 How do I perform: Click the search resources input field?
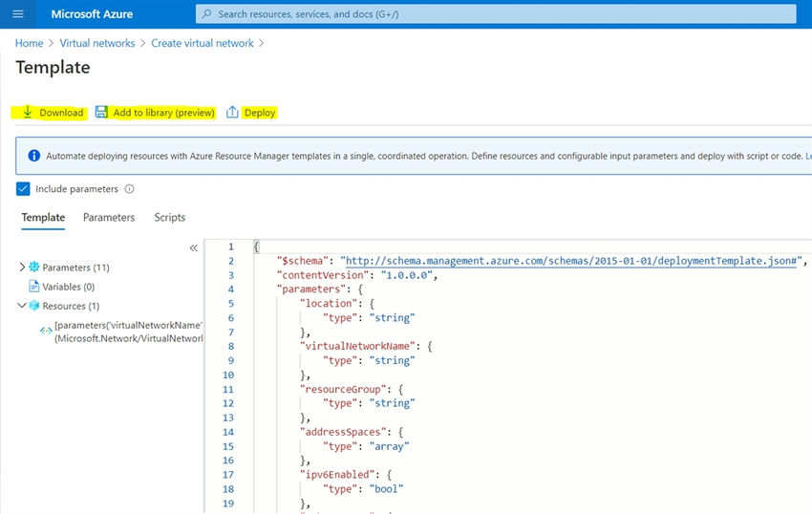(497, 14)
